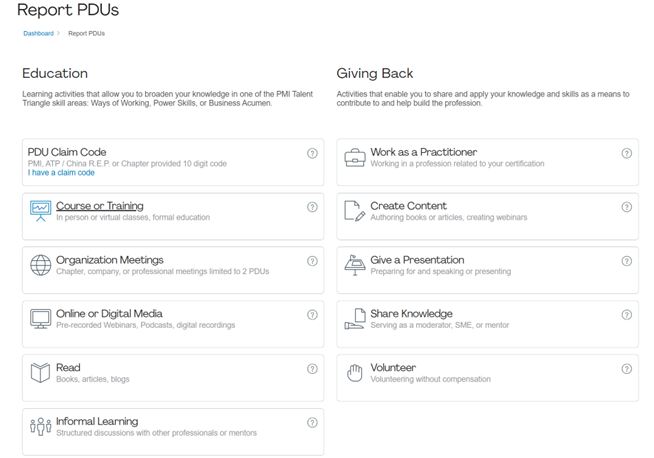The width and height of the screenshot is (654, 458).
Task: Open help for PDU Claim Code
Action: click(312, 153)
